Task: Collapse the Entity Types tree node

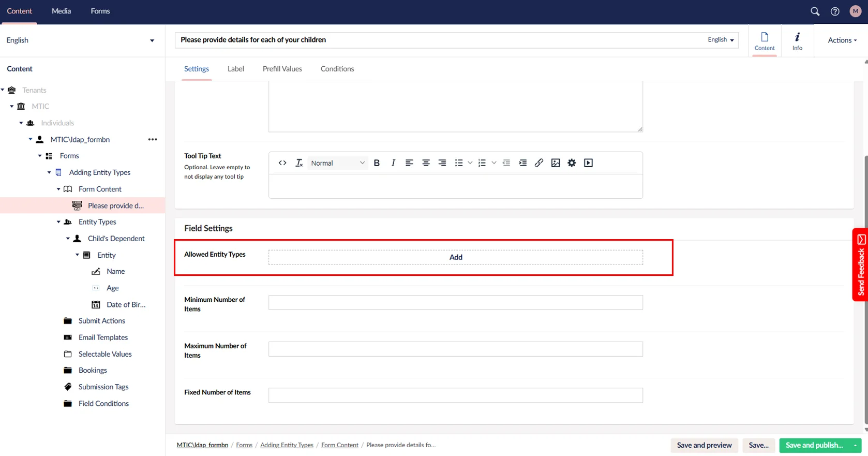Action: pos(58,222)
